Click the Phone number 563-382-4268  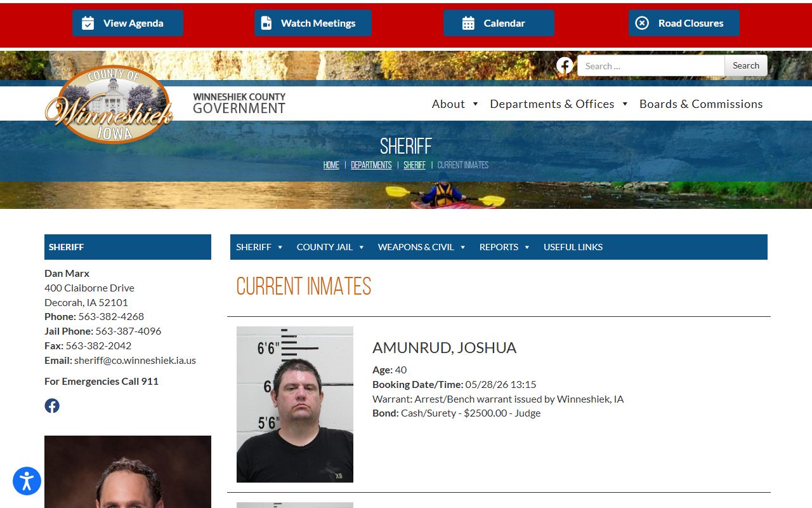[111, 316]
